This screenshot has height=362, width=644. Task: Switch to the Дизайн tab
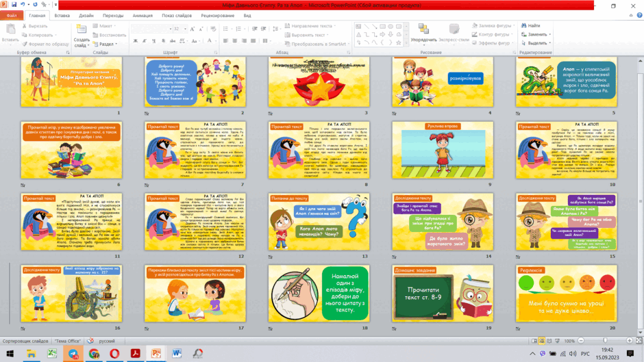pos(86,15)
